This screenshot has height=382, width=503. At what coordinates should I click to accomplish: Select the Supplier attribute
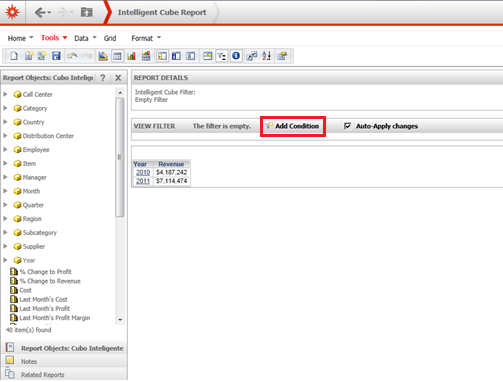click(34, 246)
